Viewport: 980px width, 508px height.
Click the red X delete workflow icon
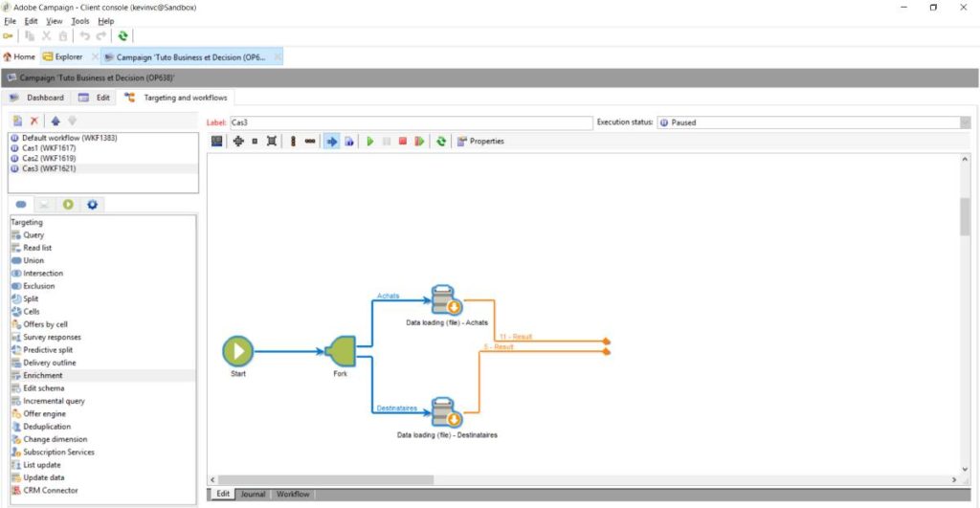(34, 121)
